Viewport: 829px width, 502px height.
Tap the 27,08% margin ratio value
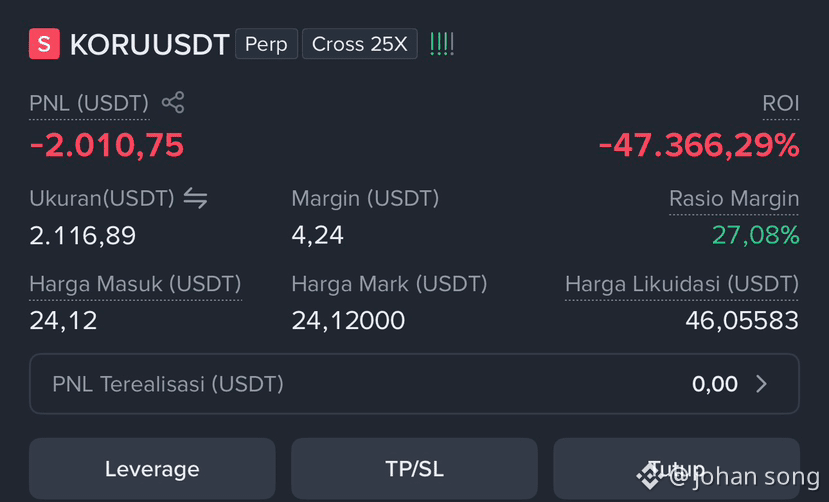pos(756,235)
